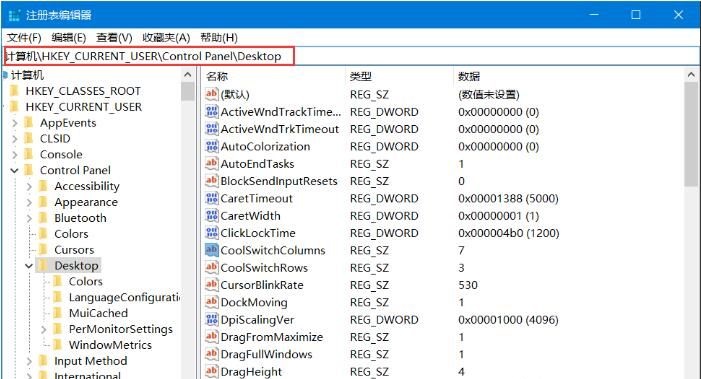Expand the PerMonitorSettings tree node
This screenshot has width=701, height=379.
[x=43, y=329]
